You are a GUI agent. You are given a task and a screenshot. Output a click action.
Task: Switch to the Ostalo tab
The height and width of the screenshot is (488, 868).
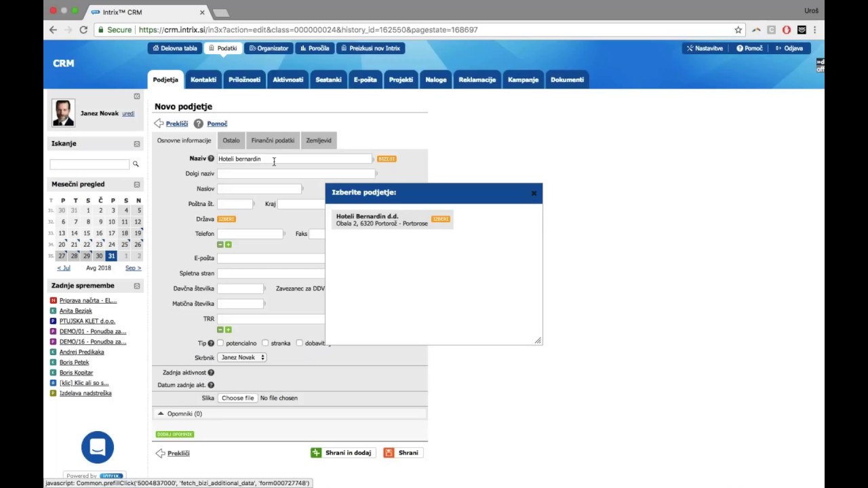pos(231,140)
